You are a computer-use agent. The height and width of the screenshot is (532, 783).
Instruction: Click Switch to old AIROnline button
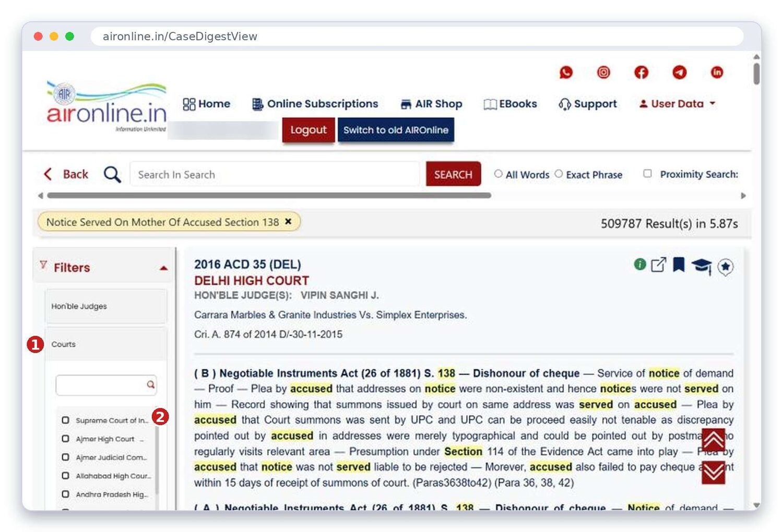(x=396, y=130)
